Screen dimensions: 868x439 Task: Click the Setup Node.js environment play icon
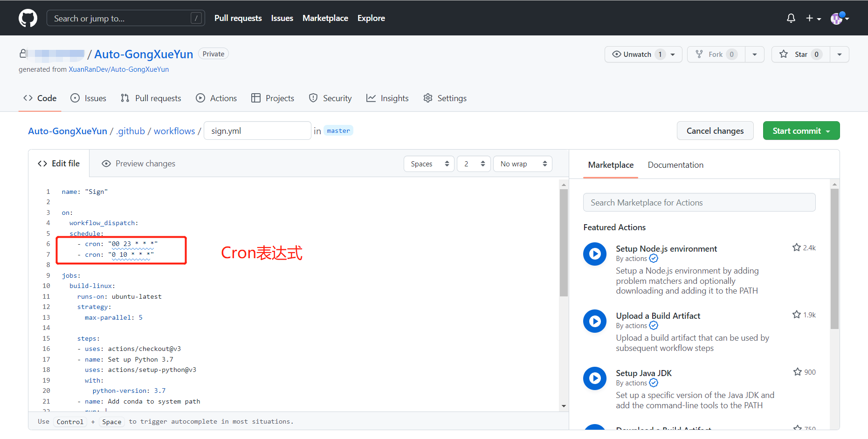[595, 254]
